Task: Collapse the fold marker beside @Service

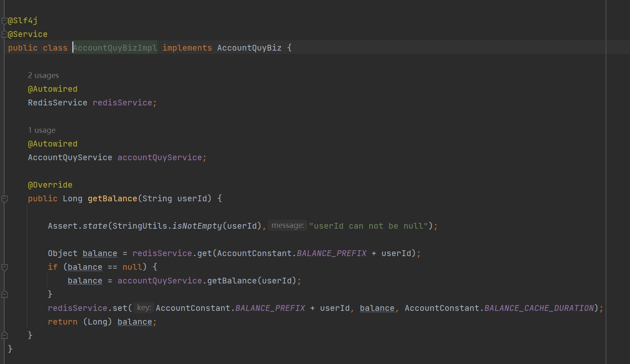Action: tap(5, 34)
